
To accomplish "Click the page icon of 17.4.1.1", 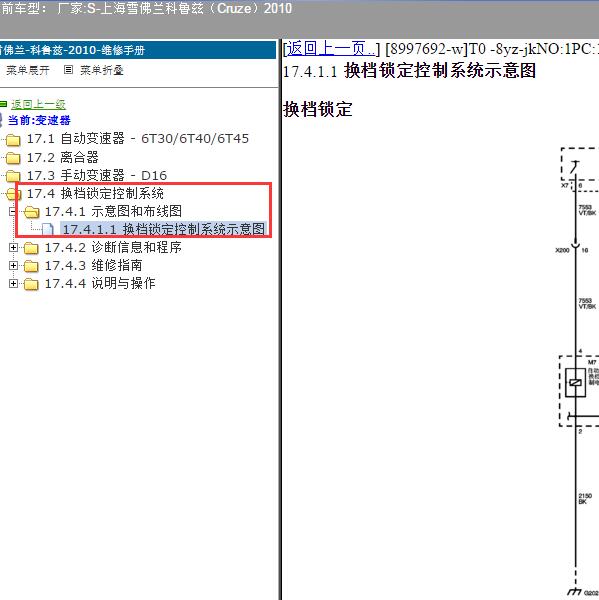I will coord(47,229).
